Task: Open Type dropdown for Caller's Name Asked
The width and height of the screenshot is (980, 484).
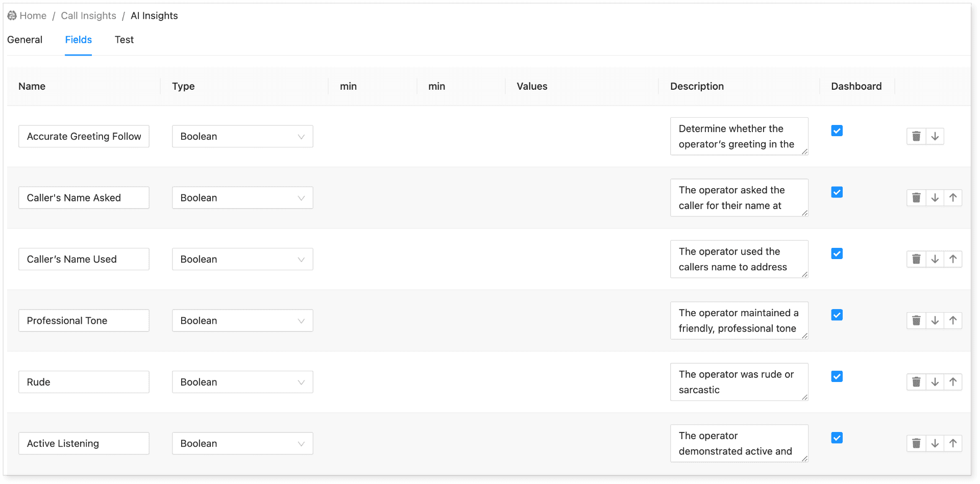Action: click(x=242, y=198)
